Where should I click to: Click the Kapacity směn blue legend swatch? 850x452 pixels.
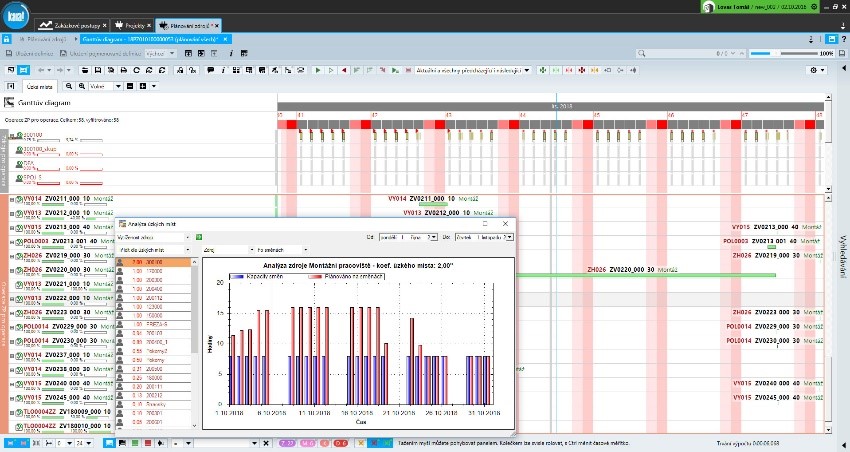click(237, 276)
